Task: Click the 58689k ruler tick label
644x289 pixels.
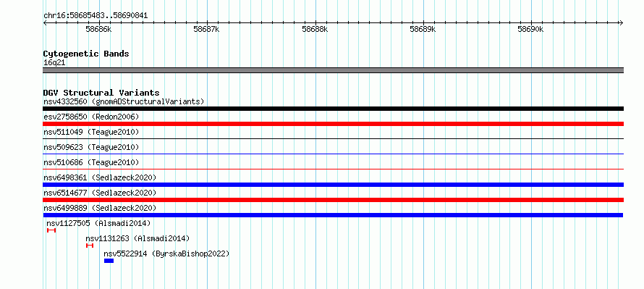Action: 423,30
